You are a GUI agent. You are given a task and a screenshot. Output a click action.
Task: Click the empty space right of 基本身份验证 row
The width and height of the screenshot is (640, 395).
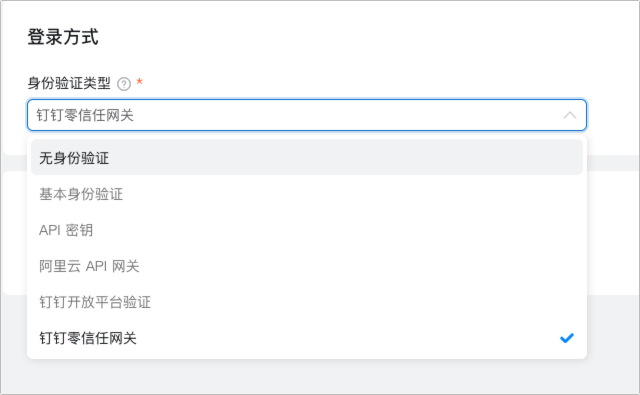point(351,194)
